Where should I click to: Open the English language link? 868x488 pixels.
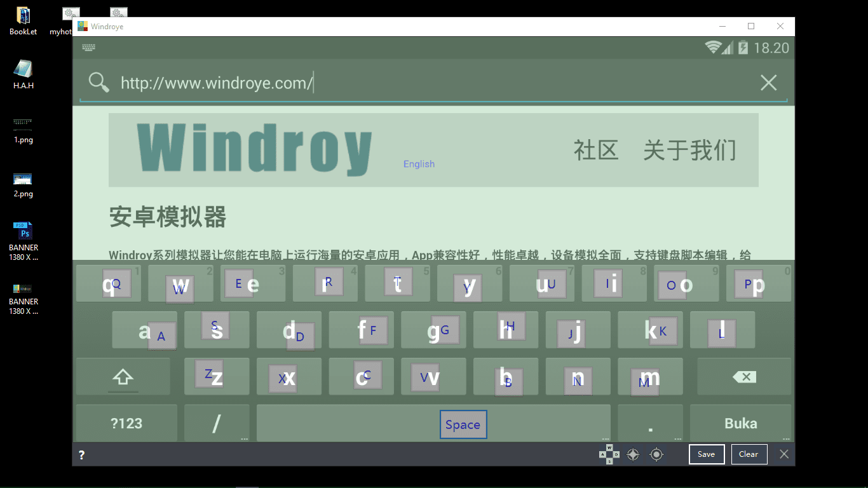[419, 164]
